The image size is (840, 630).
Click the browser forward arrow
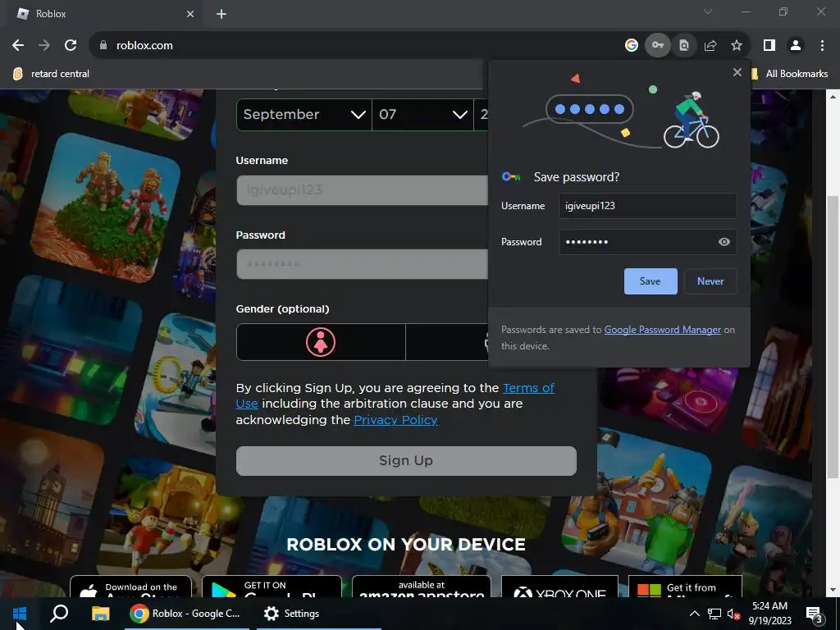coord(44,46)
